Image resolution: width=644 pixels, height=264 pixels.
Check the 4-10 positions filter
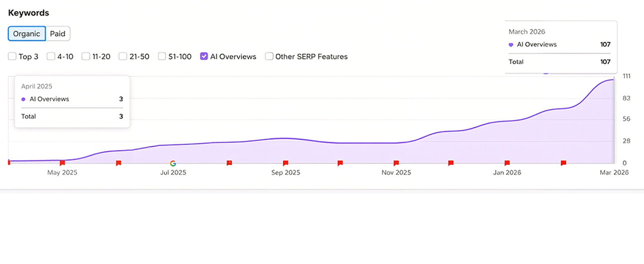[51, 56]
